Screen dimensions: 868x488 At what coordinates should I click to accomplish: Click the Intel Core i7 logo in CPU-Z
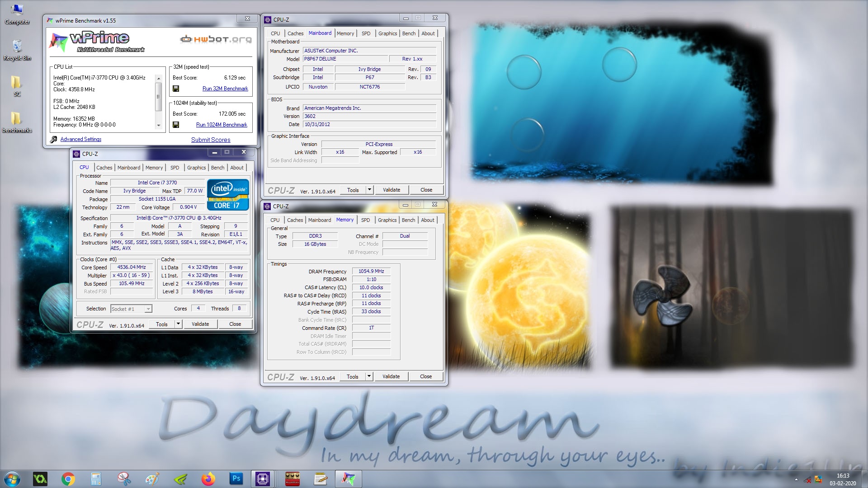228,195
